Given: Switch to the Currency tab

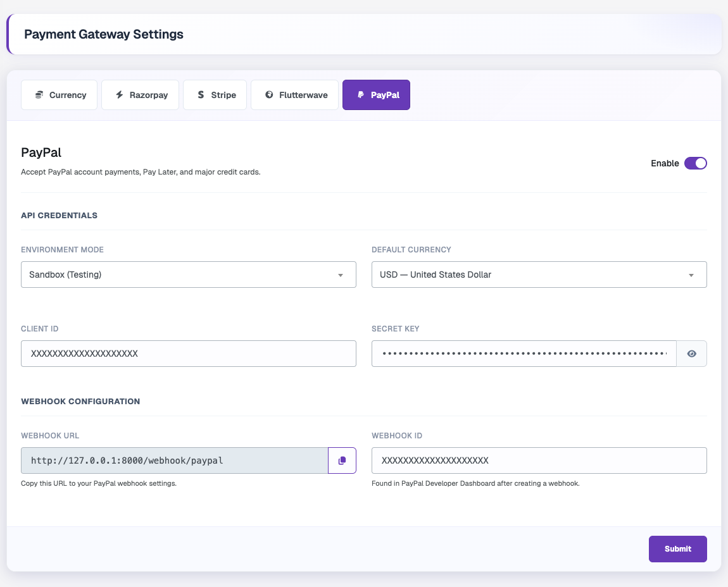Looking at the screenshot, I should [60, 95].
